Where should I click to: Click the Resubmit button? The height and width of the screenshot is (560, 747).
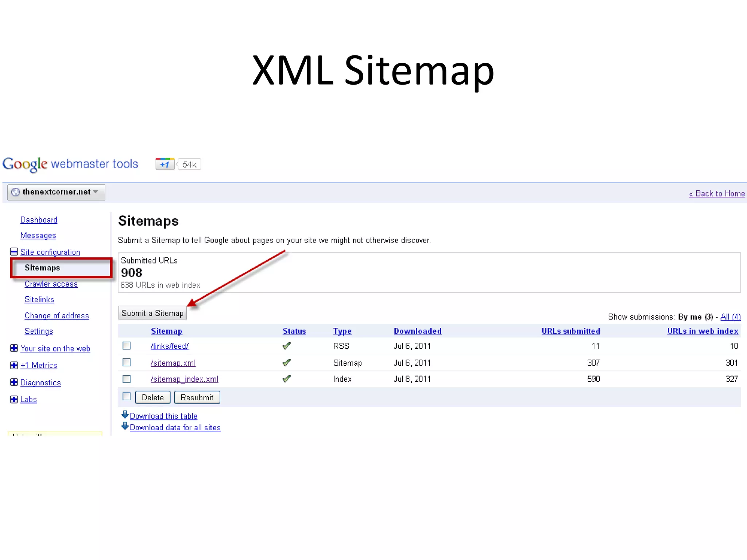(197, 397)
